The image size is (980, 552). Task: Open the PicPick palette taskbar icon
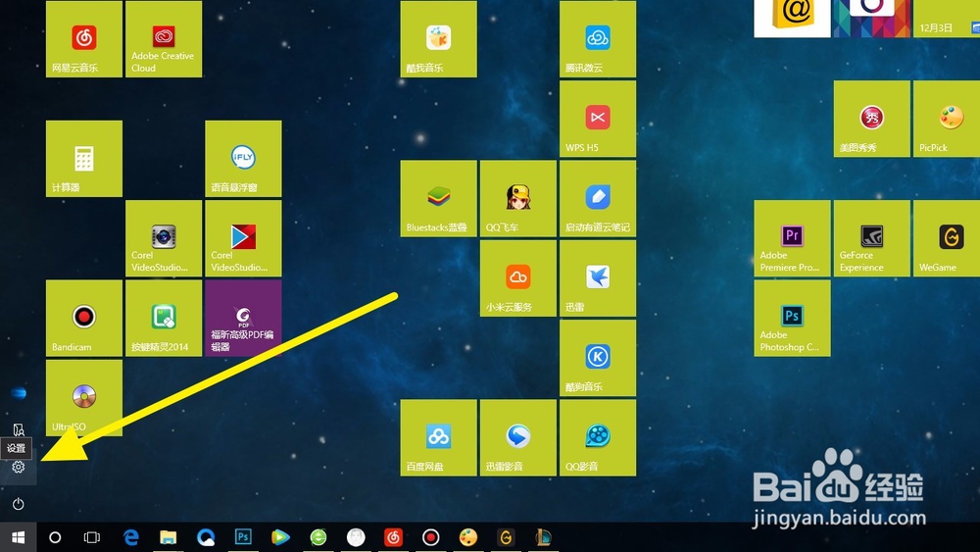coord(468,537)
